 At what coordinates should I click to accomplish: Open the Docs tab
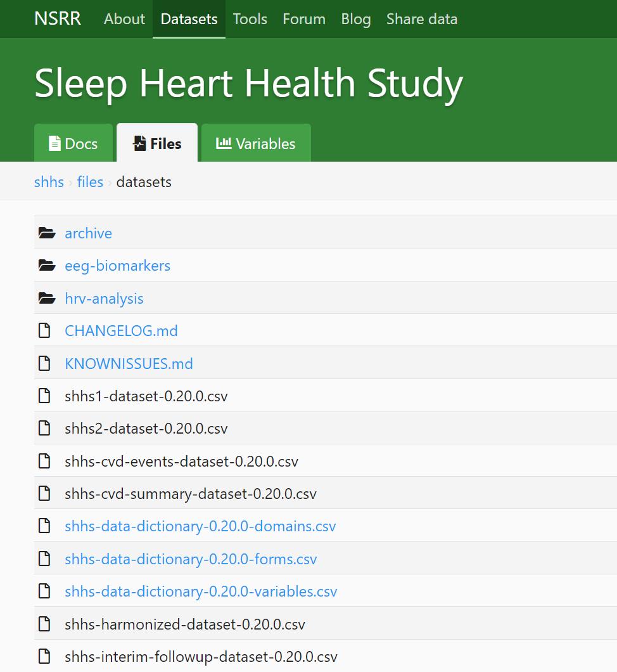point(73,144)
